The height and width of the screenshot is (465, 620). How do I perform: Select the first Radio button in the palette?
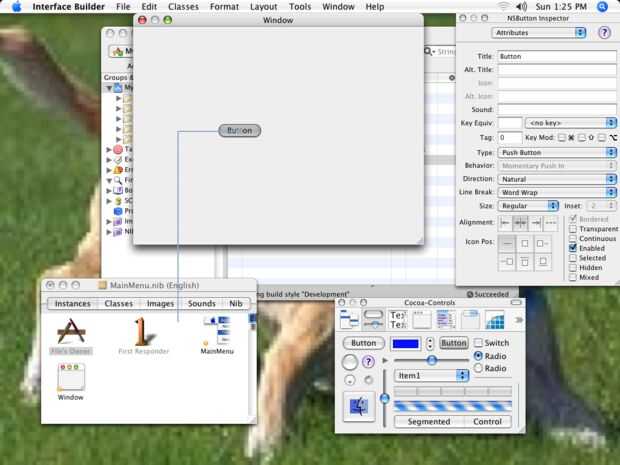pos(478,356)
